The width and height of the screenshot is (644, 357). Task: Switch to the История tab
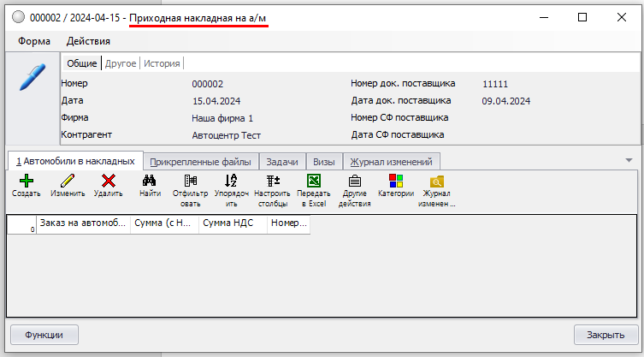pos(162,63)
